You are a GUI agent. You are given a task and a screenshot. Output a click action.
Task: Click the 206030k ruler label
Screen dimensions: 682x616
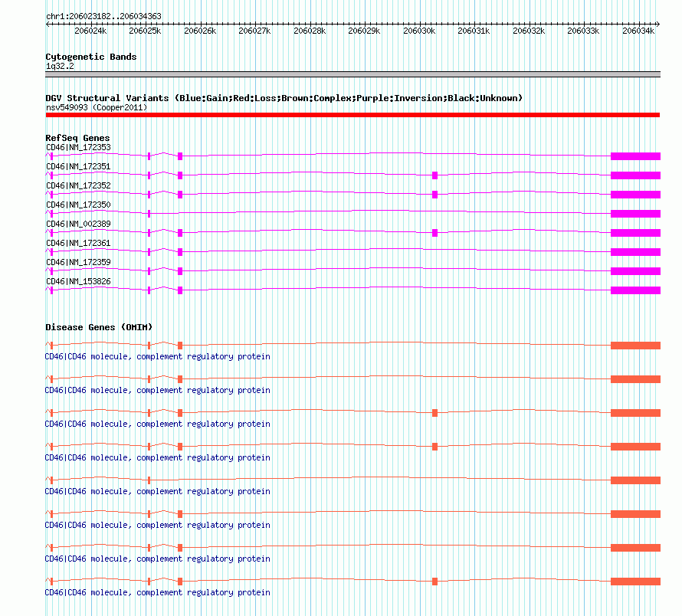[419, 31]
